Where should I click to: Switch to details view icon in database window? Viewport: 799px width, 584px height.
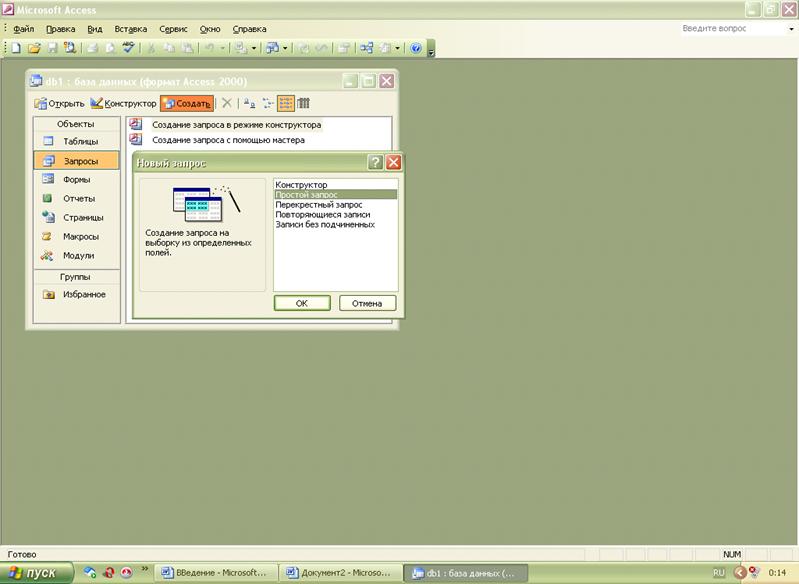coord(303,103)
